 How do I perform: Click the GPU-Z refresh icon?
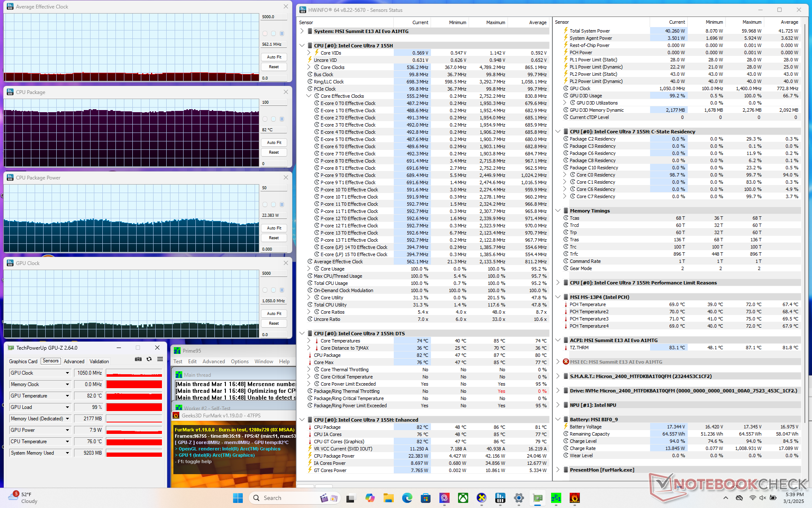pyautogui.click(x=149, y=359)
